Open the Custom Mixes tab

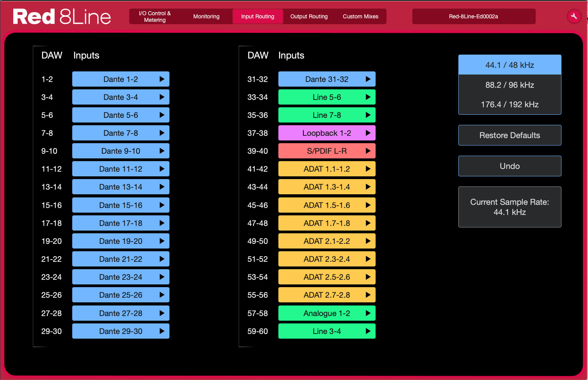click(360, 16)
